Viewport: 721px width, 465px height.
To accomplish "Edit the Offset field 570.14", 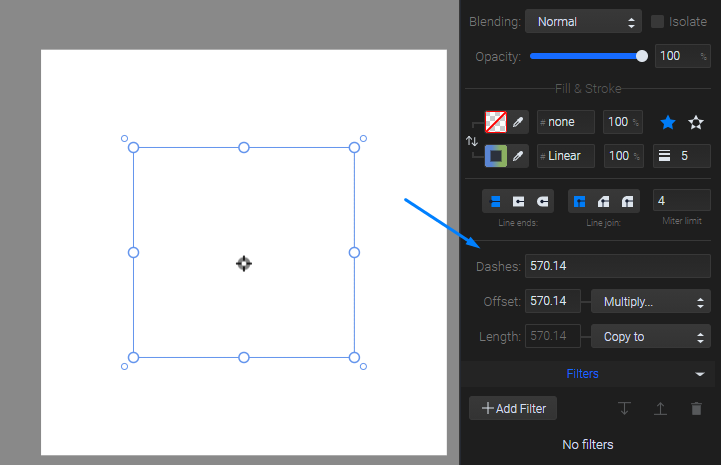I will point(553,301).
